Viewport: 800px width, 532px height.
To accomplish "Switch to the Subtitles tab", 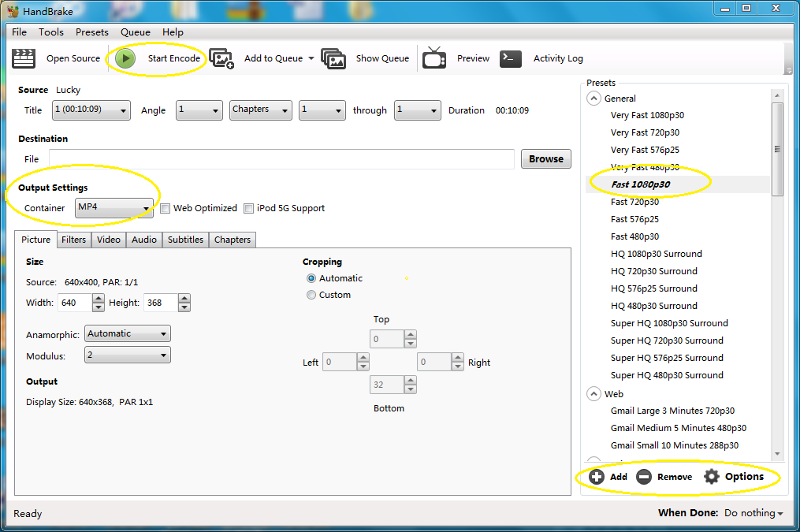I will pos(185,240).
